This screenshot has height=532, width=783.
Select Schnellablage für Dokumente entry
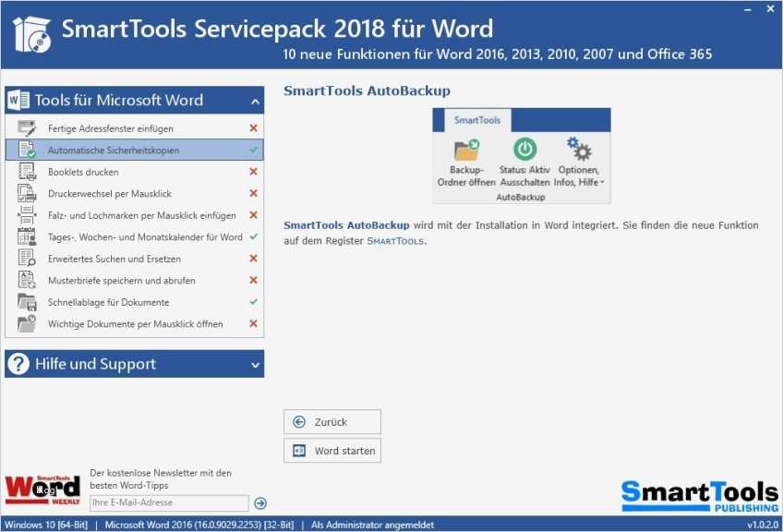tap(134, 302)
